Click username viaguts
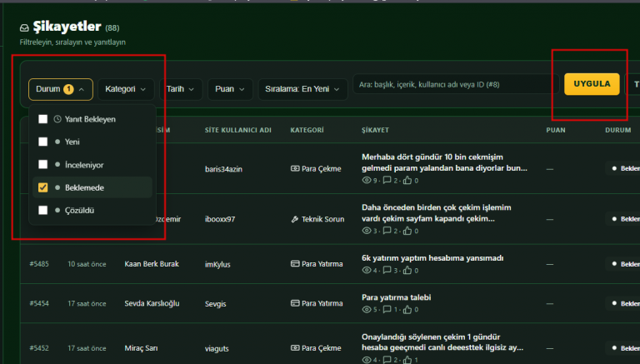 pyautogui.click(x=217, y=348)
